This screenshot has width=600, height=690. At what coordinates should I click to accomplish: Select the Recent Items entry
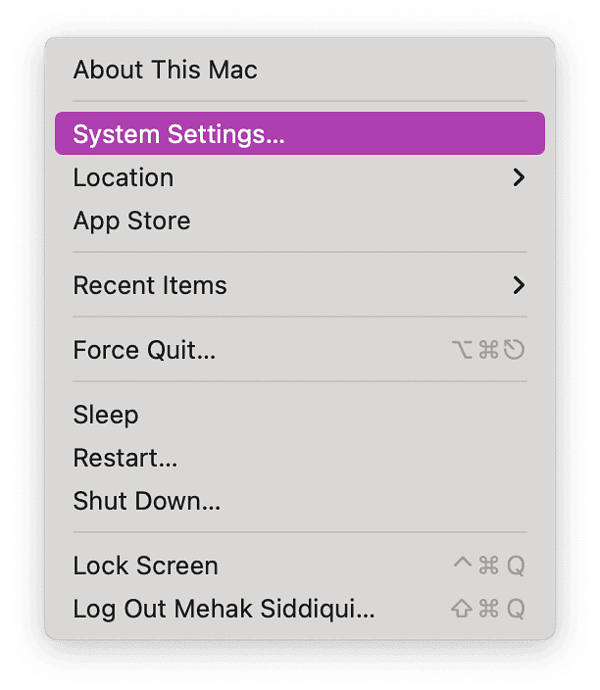click(150, 285)
